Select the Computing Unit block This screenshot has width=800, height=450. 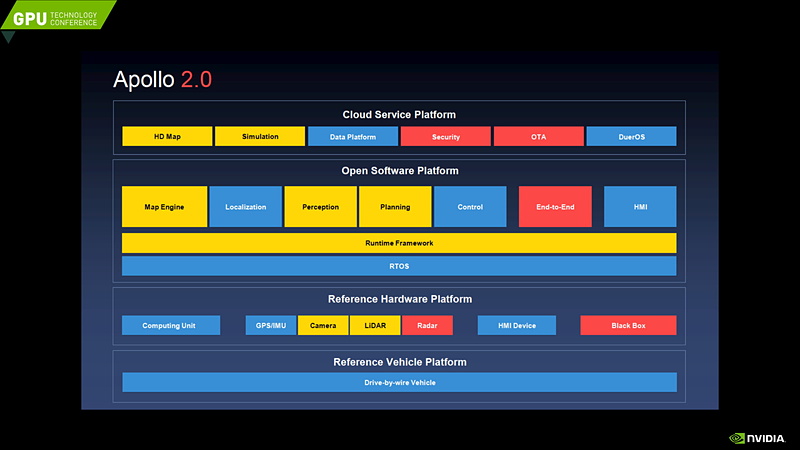coord(171,325)
